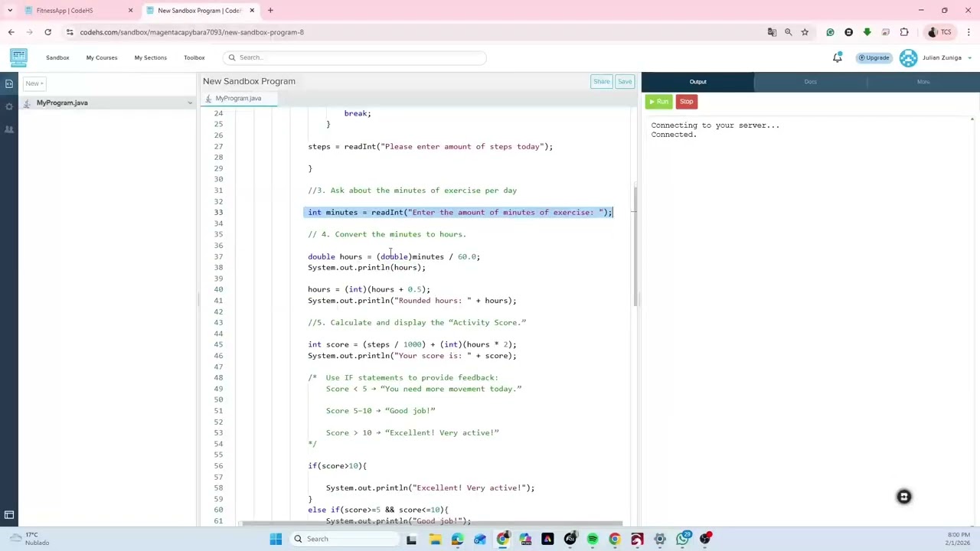The image size is (980, 551).
Task: Click the CodeHS search field
Action: (x=355, y=57)
